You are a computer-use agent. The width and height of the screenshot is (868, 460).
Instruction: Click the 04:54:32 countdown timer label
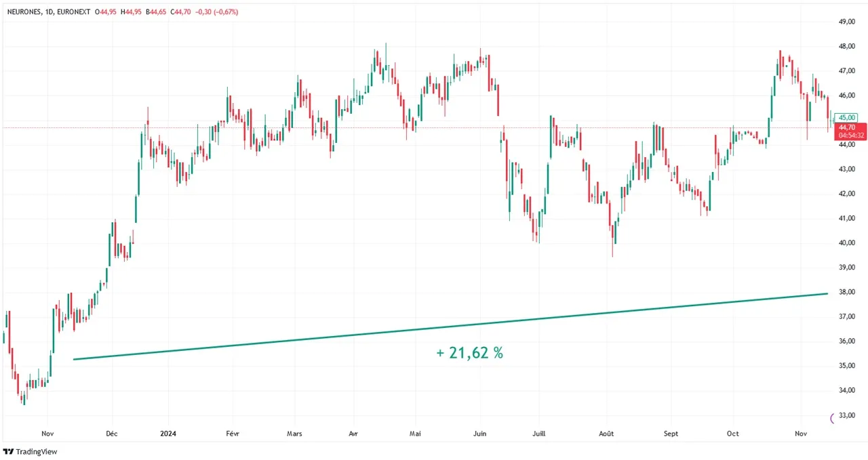[850, 135]
